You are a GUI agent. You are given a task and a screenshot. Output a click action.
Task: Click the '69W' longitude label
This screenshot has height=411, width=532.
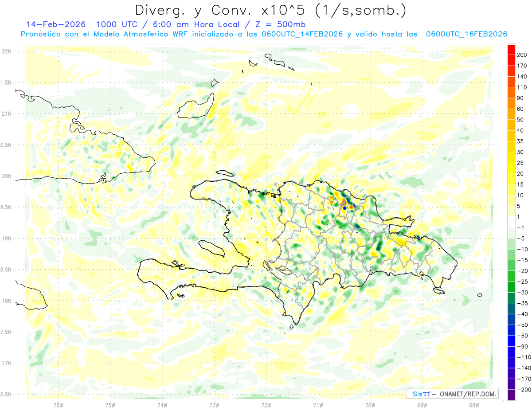(x=422, y=405)
